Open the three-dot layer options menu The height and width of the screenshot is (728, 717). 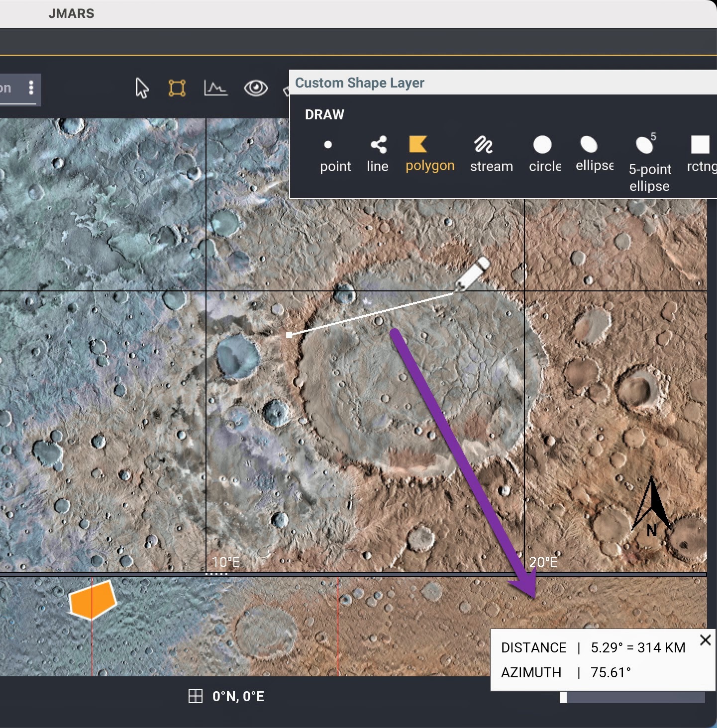coord(31,88)
